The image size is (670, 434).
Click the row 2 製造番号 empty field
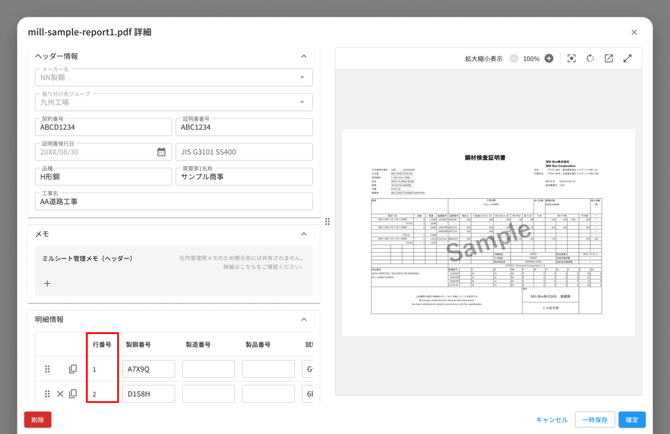click(209, 394)
